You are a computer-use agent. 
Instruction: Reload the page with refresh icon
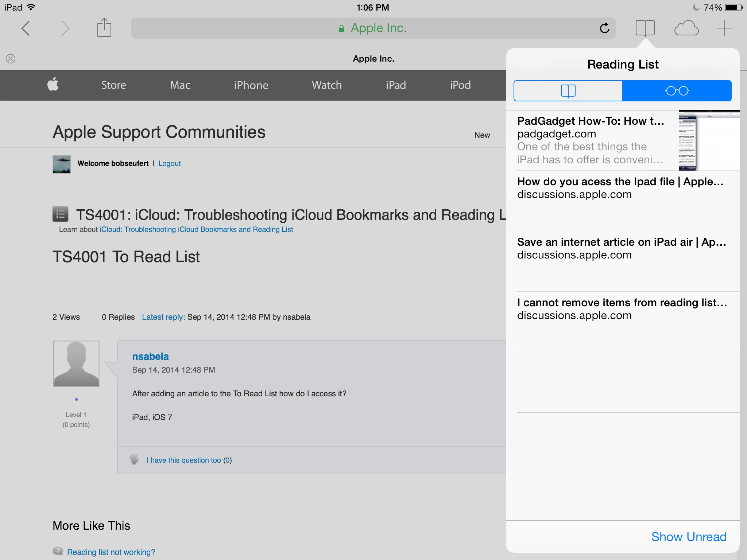click(x=604, y=28)
